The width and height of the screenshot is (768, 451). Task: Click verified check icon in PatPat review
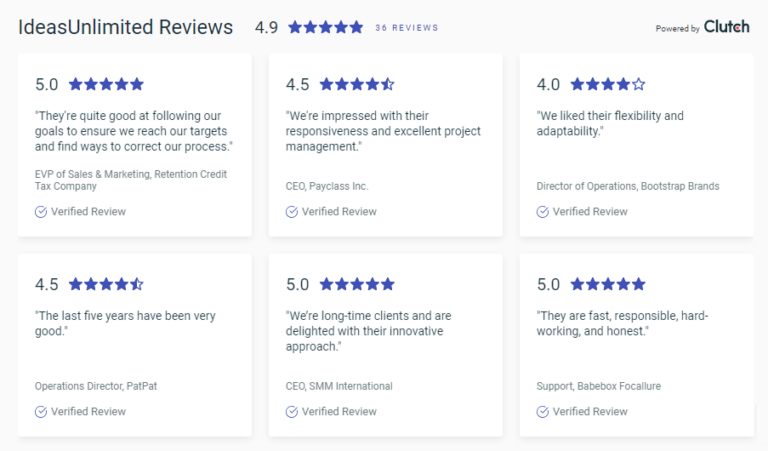click(x=41, y=412)
